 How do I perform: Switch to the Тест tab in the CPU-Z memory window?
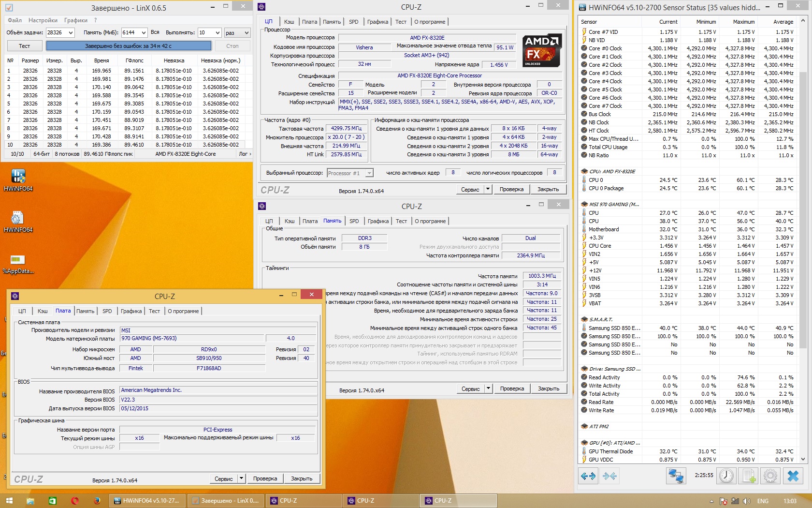coord(402,221)
